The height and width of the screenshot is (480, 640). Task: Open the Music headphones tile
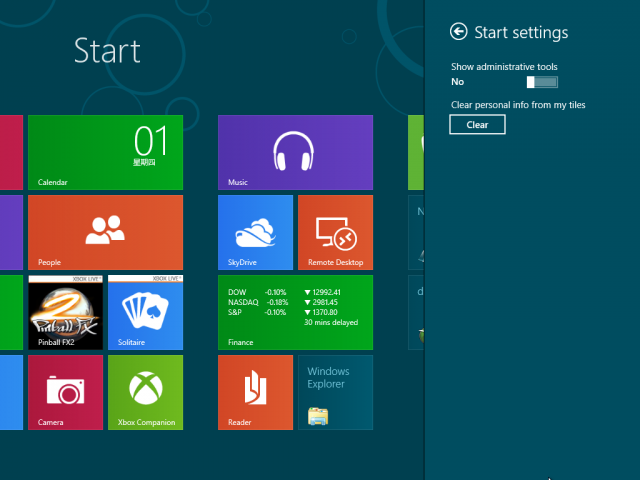[x=295, y=152]
